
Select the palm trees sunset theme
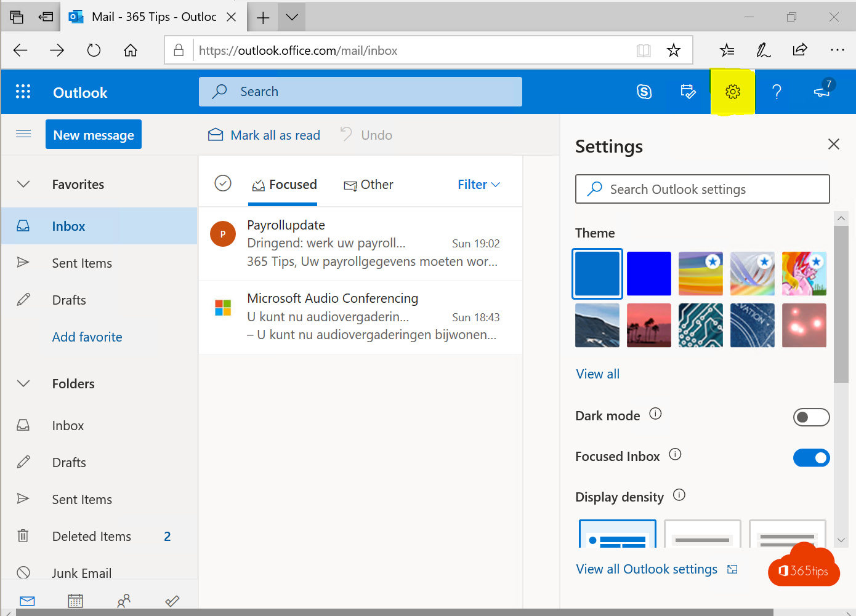(649, 326)
